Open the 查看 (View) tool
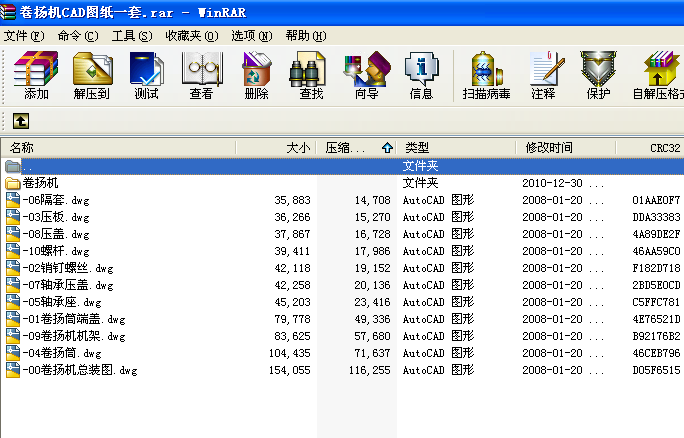Image resolution: width=684 pixels, height=438 pixels. (x=202, y=75)
